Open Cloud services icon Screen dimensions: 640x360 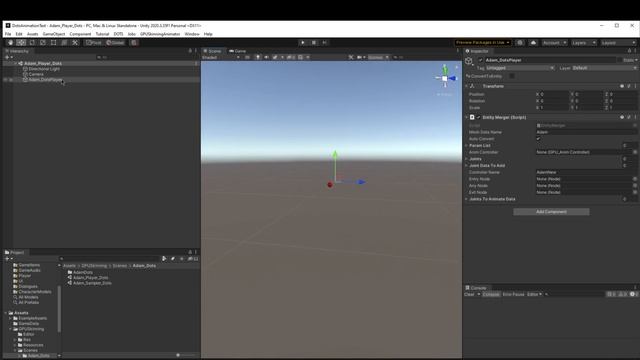click(533, 42)
